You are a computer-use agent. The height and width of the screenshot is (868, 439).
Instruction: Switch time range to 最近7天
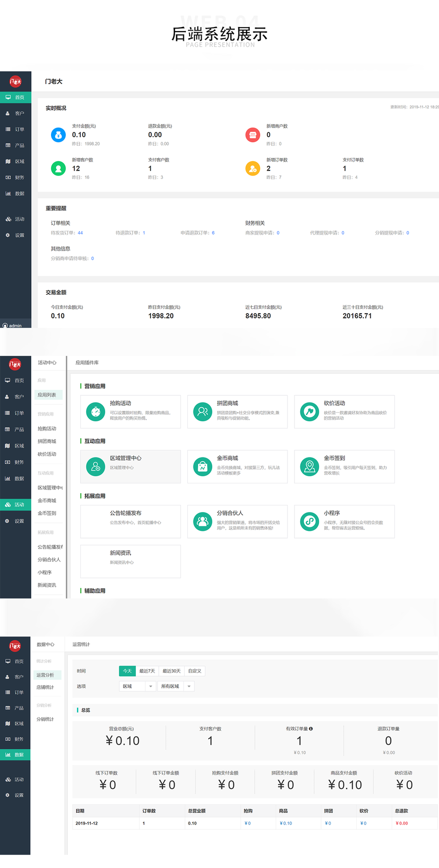[147, 671]
